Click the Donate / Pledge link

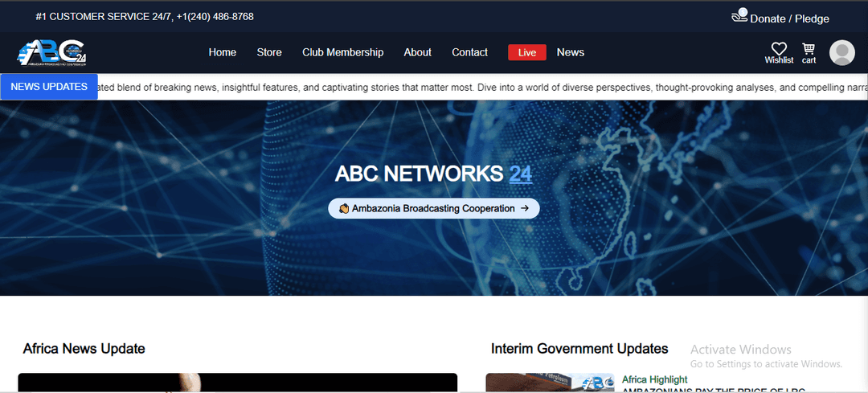coord(789,18)
